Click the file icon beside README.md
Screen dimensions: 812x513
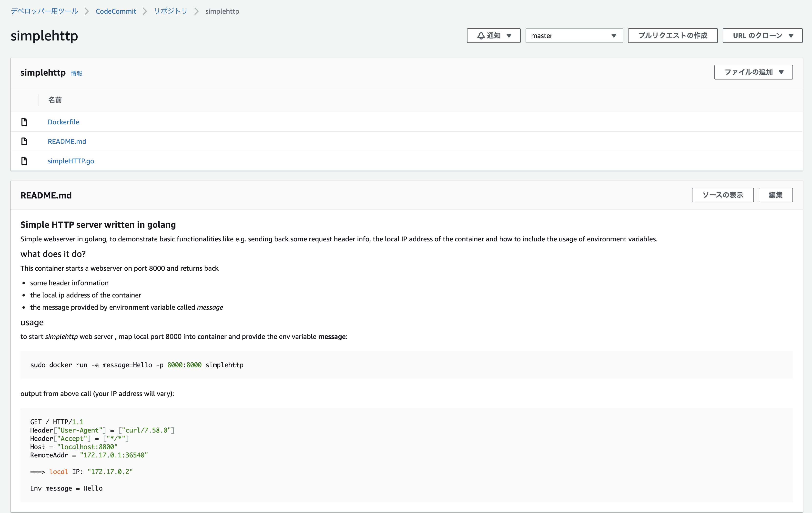24,141
